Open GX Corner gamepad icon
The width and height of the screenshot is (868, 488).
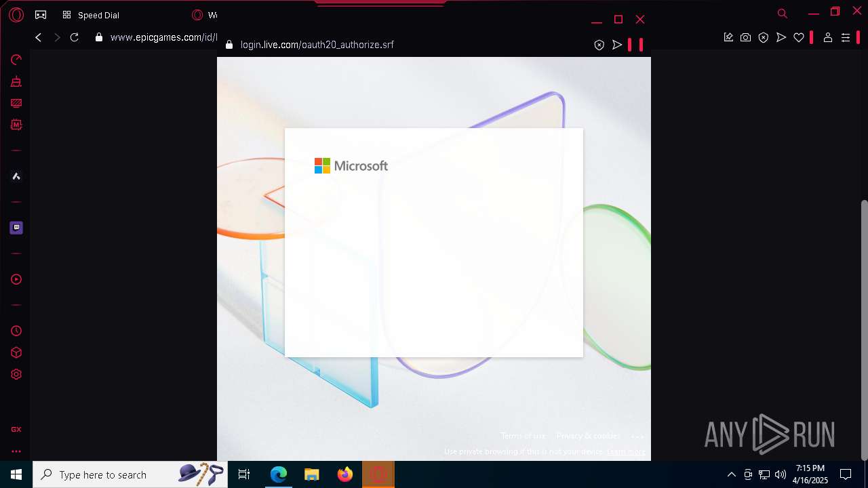(x=41, y=14)
